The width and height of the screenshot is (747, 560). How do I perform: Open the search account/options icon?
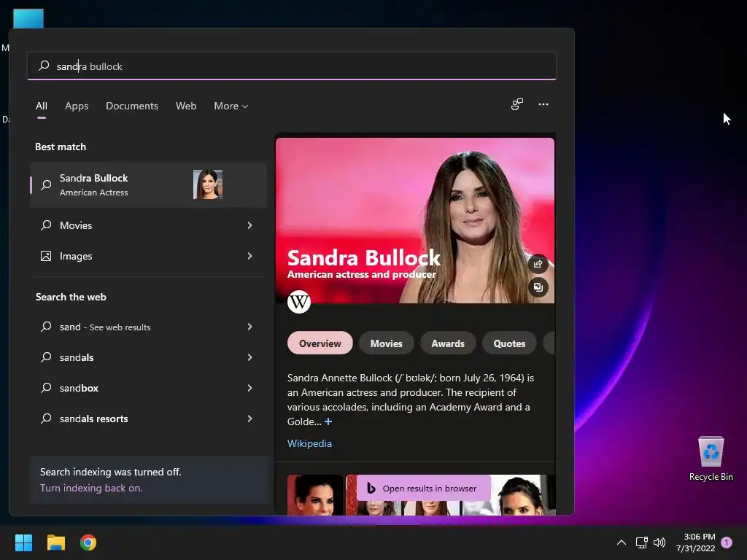[517, 104]
